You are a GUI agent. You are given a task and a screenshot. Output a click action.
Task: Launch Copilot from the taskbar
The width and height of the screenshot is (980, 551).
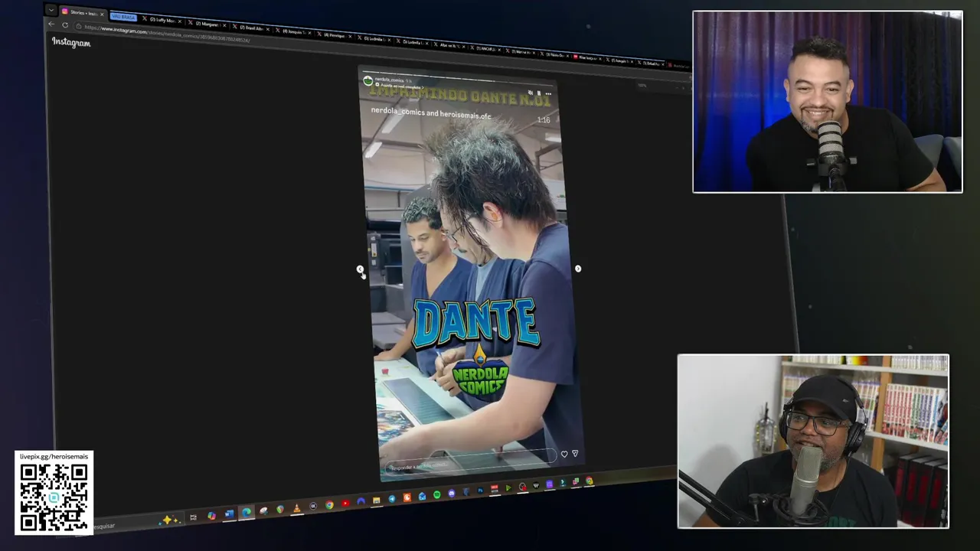pyautogui.click(x=211, y=516)
